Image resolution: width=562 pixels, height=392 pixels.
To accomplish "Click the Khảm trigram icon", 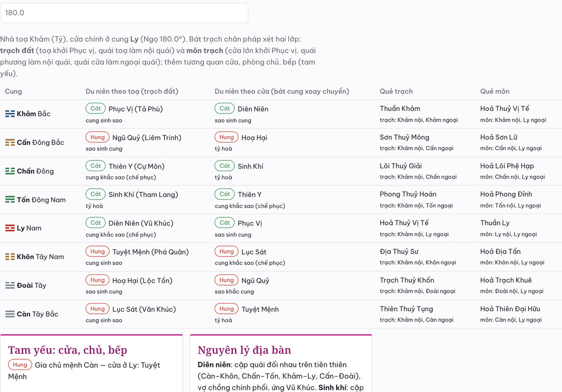I will coord(10,114).
